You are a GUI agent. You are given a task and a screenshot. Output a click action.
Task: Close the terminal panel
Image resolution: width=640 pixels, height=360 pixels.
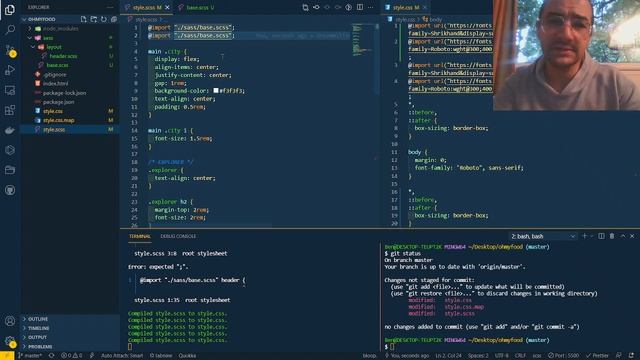632,236
